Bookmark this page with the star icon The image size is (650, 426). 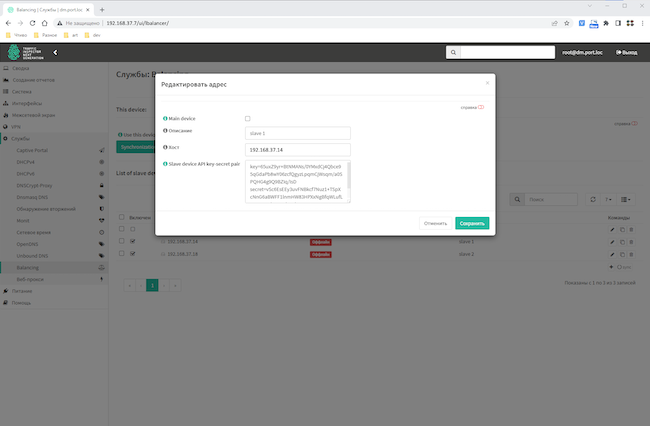567,23
